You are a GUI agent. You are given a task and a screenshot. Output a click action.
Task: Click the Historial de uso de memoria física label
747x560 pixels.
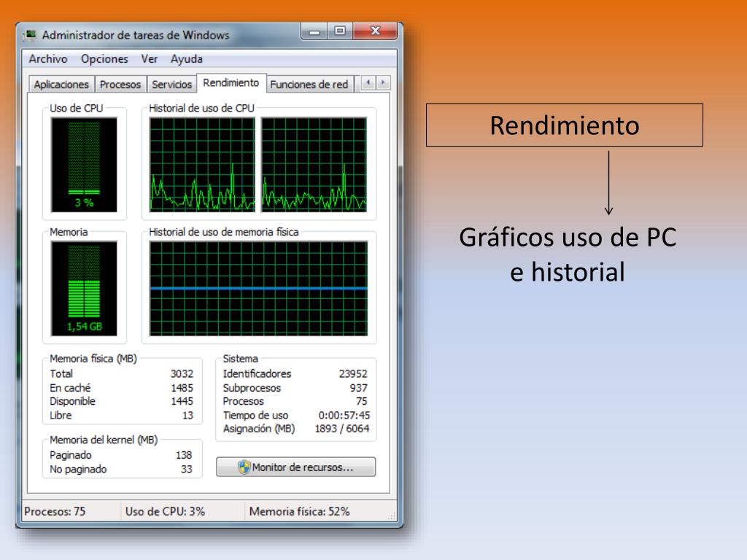click(x=223, y=232)
